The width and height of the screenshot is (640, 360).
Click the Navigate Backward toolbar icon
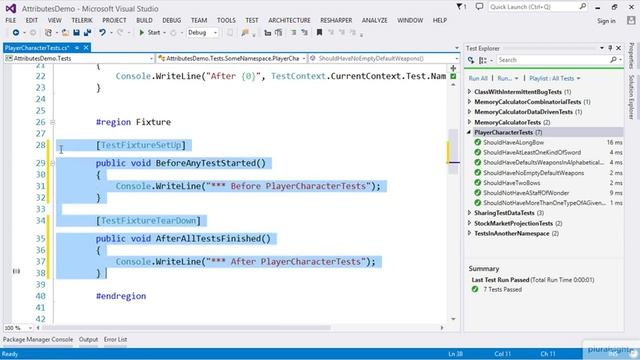click(x=16, y=33)
